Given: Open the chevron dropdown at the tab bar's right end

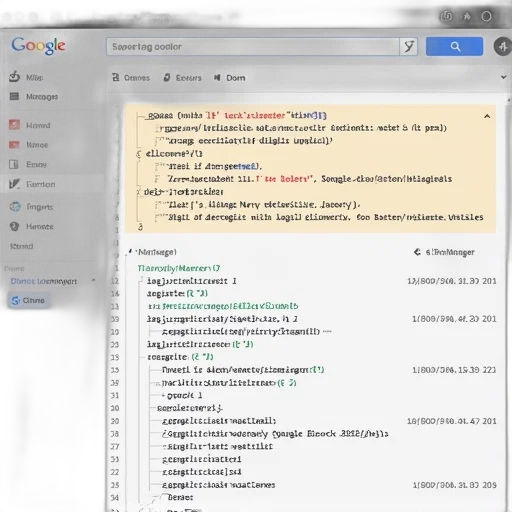Looking at the screenshot, I should pyautogui.click(x=503, y=77).
